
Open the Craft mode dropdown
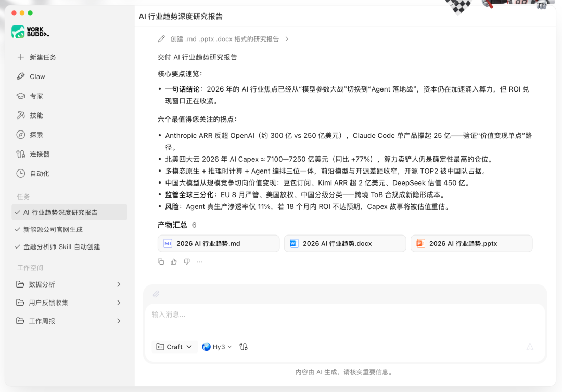tap(174, 347)
